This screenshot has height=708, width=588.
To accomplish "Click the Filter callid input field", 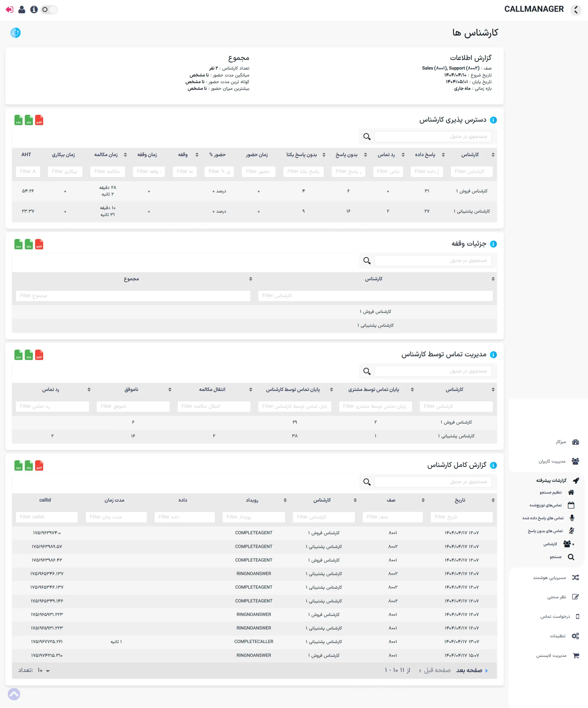I will pyautogui.click(x=47, y=517).
